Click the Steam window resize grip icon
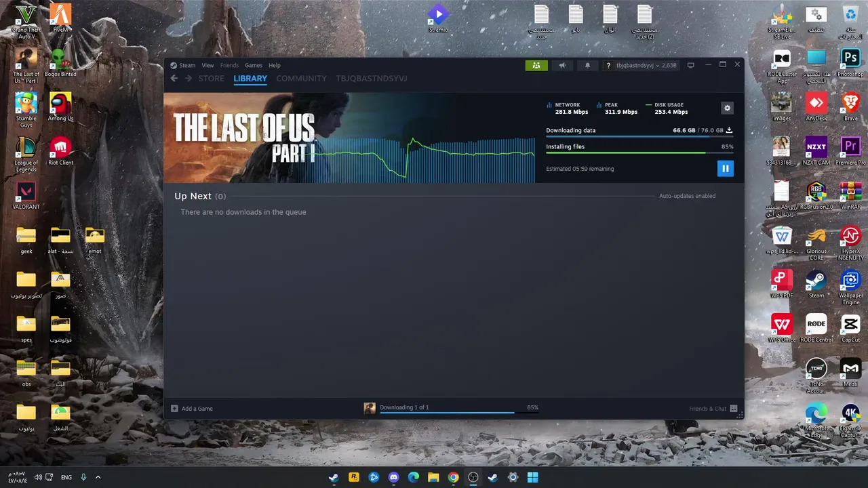Screen dimensions: 868x488 pos(739,414)
